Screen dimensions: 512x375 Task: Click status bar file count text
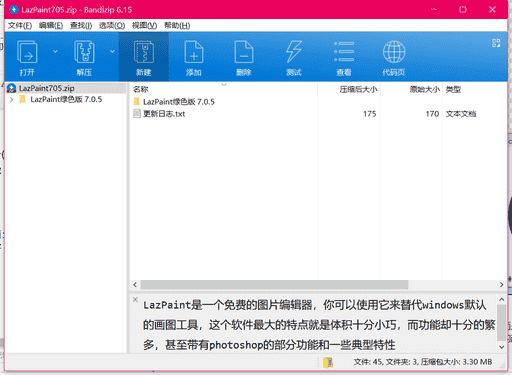tap(423, 362)
